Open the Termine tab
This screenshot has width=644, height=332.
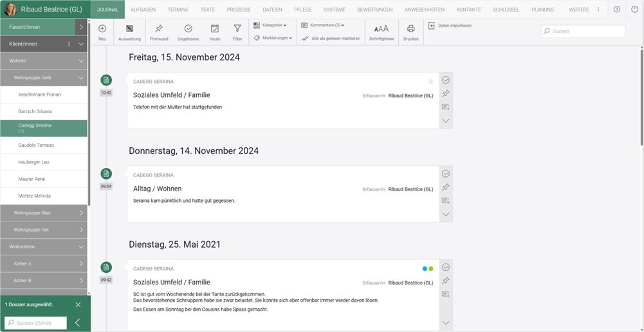click(x=178, y=10)
